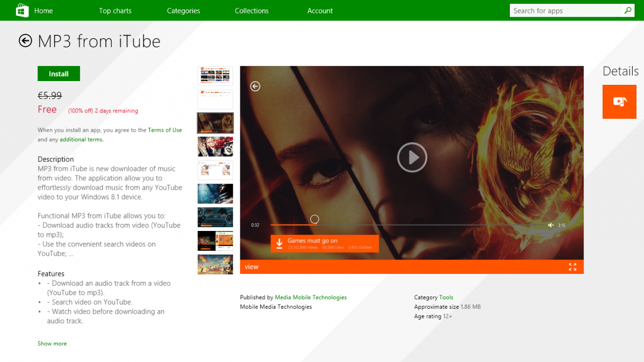Click the 3:15 duration label
This screenshot has width=644, height=362.
coord(561,226)
